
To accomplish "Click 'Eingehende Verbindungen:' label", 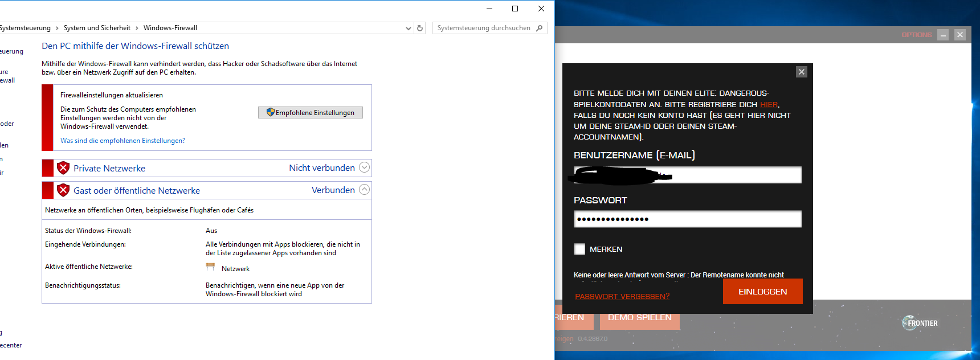I will 85,244.
